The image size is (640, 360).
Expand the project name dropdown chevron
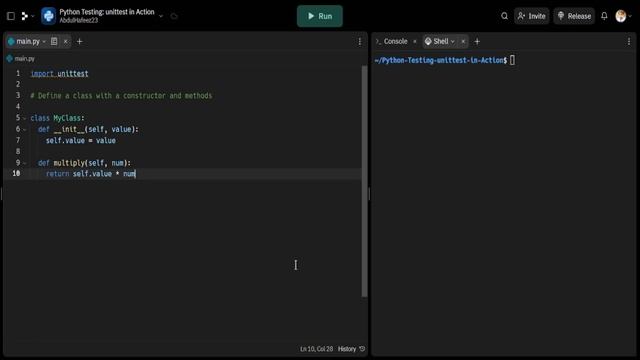point(161,16)
